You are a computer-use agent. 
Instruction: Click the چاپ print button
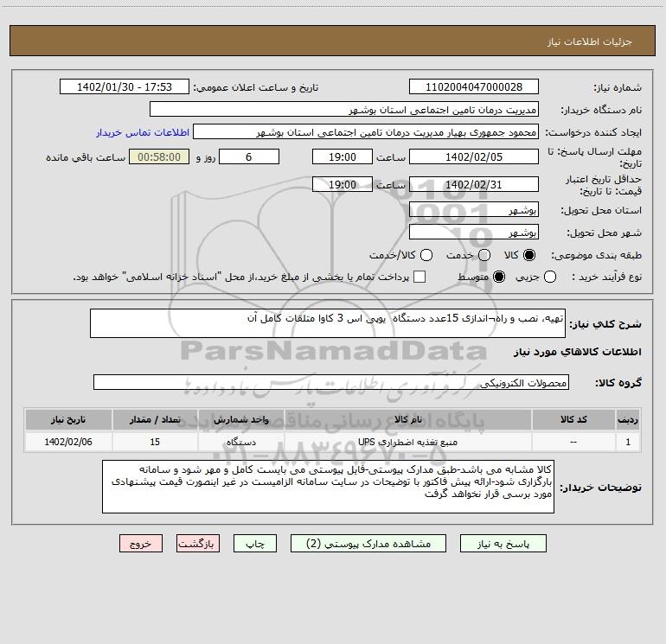click(255, 544)
